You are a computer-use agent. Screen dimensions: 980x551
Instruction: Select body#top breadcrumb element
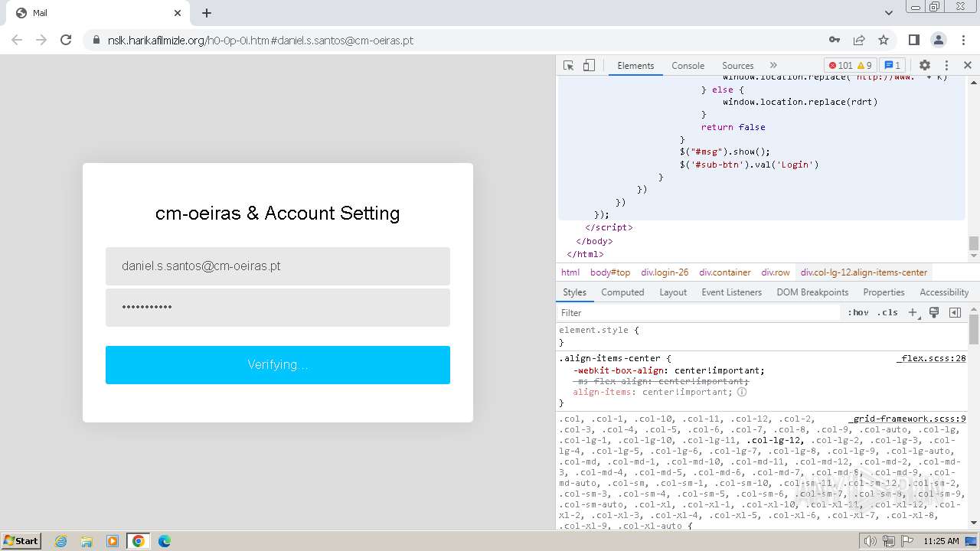pos(610,272)
